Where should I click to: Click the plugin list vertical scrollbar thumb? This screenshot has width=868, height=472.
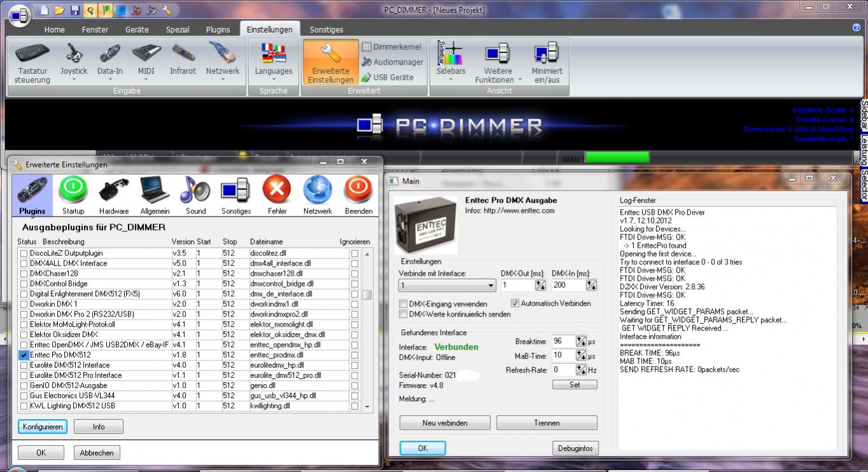[x=367, y=294]
